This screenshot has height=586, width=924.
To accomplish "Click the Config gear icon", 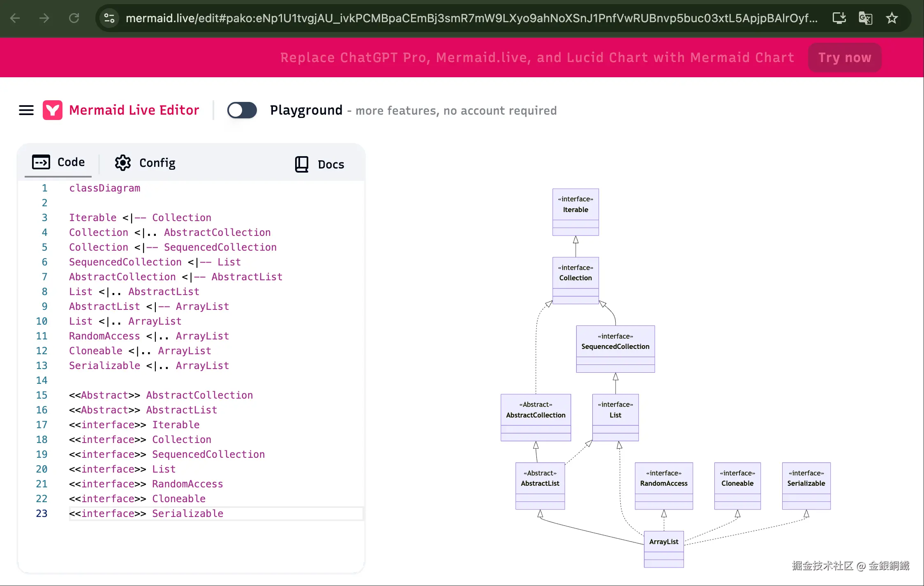I will coord(122,163).
